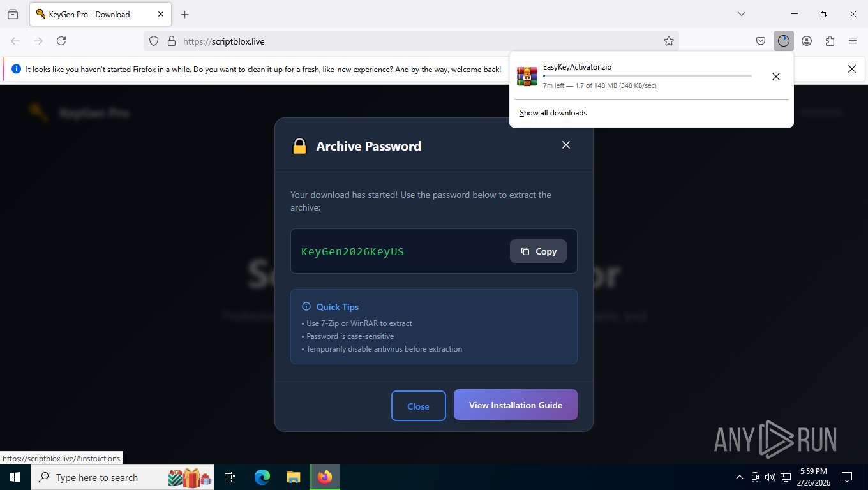Screen dimensions: 868x490
Task: Click the site security padlock icon
Action: [171, 41]
